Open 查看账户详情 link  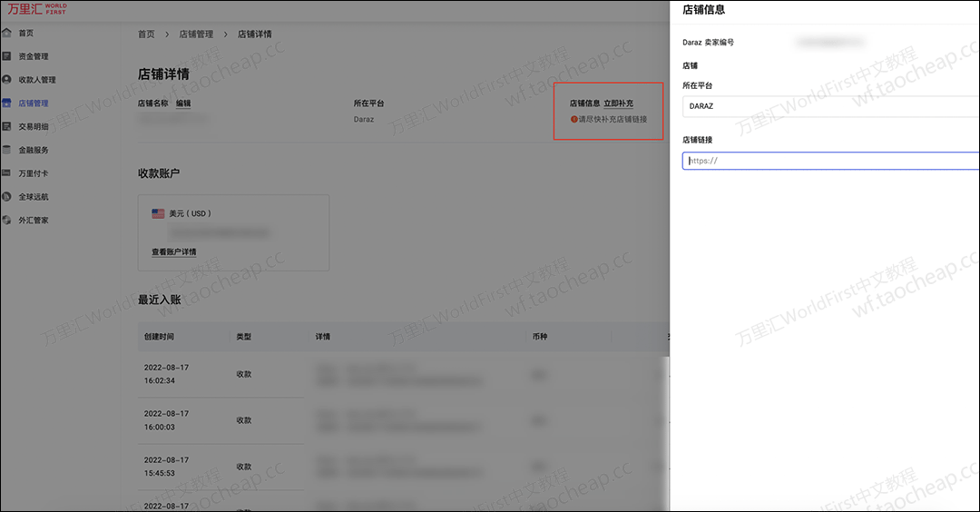pos(173,252)
